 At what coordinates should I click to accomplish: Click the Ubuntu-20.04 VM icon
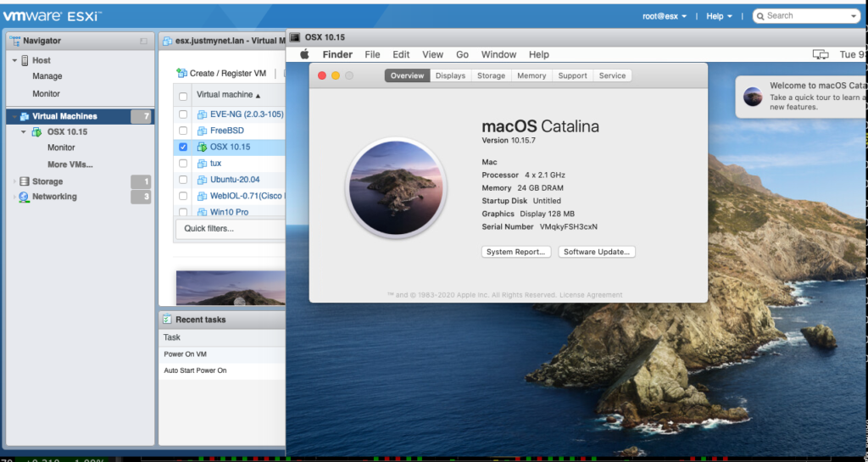point(202,179)
